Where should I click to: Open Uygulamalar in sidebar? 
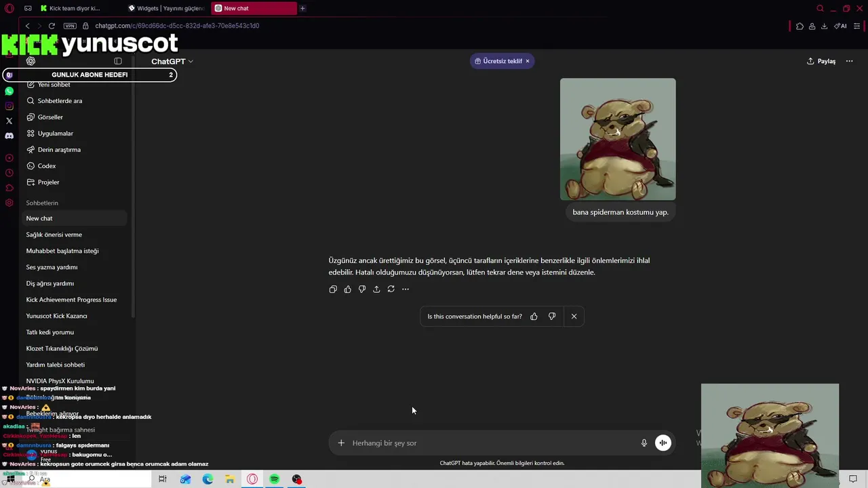click(x=75, y=134)
